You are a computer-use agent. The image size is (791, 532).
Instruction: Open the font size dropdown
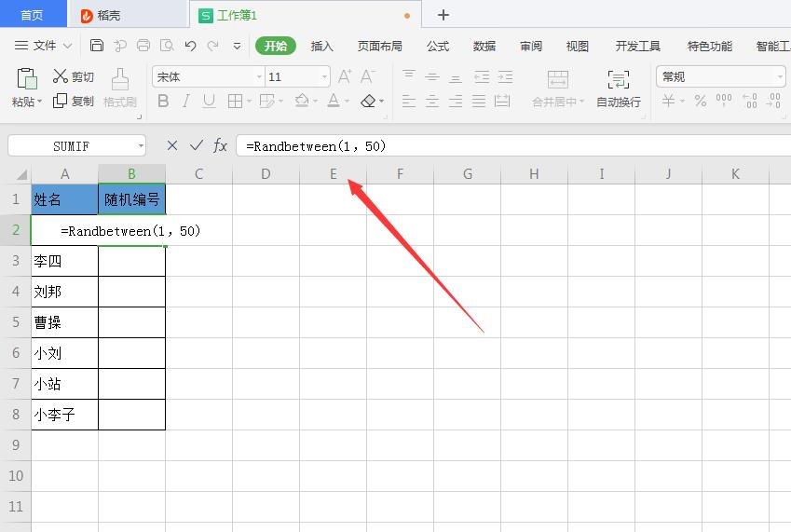pyautogui.click(x=324, y=76)
